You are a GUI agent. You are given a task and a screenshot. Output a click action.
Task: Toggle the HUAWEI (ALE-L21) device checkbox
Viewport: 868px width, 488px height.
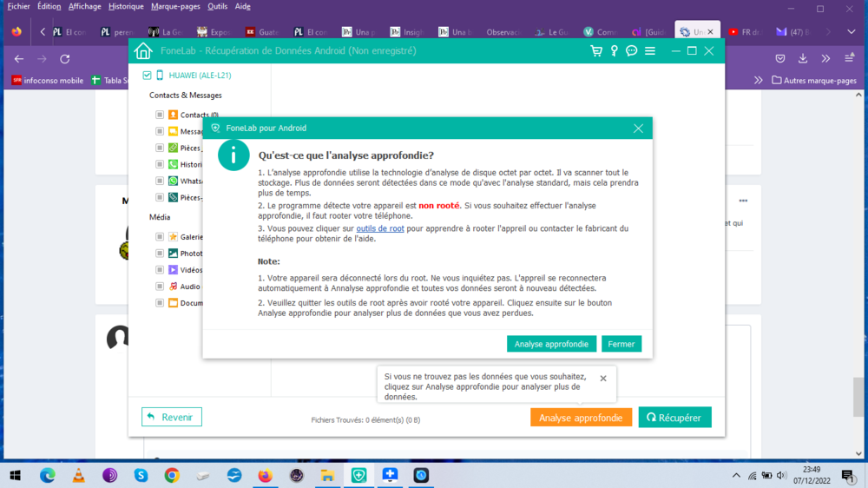147,76
